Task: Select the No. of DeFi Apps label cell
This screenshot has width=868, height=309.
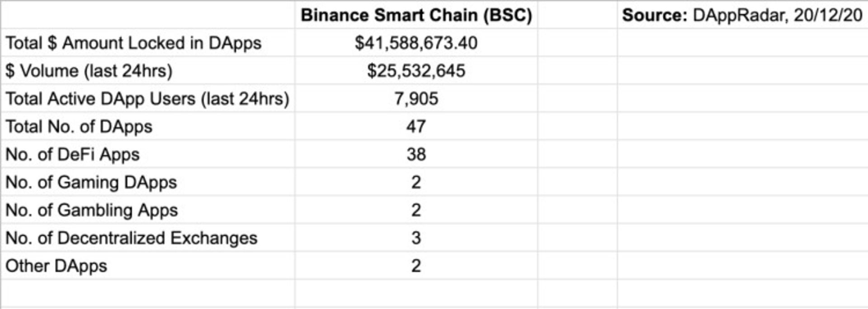Action: click(72, 155)
